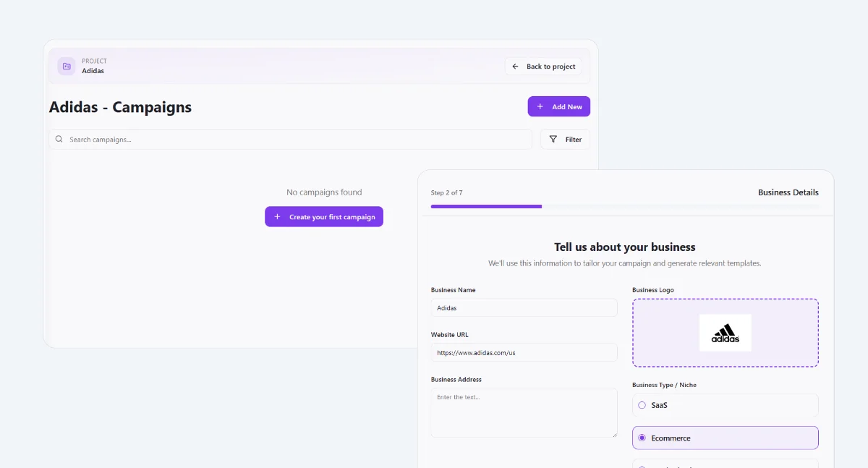The width and height of the screenshot is (868, 468).
Task: Click the Business Name field containing Adidas
Action: pos(524,307)
